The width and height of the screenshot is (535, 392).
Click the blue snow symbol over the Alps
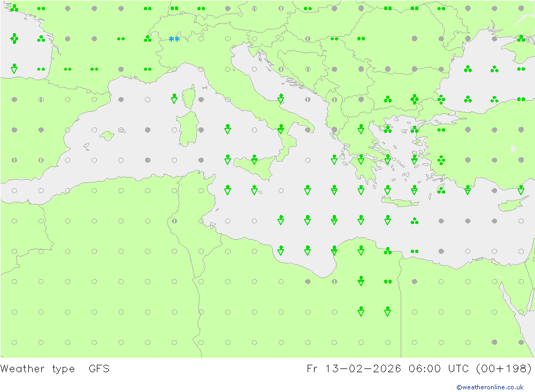point(174,39)
